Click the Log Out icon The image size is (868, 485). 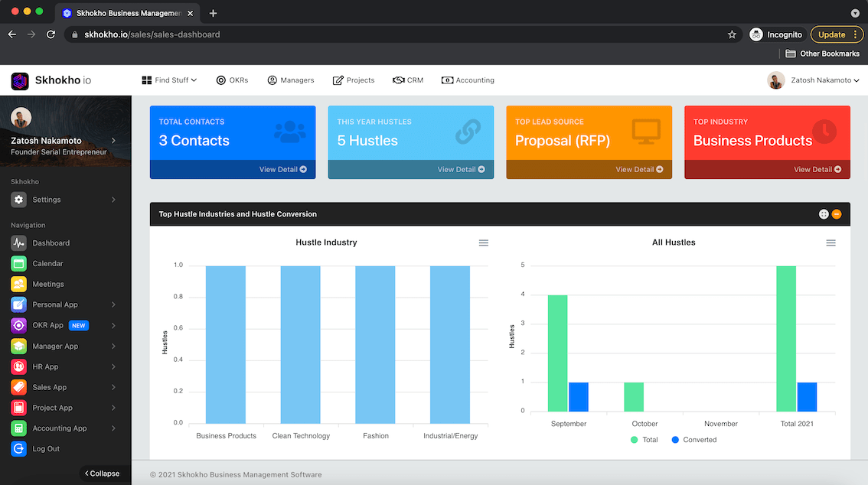click(19, 448)
